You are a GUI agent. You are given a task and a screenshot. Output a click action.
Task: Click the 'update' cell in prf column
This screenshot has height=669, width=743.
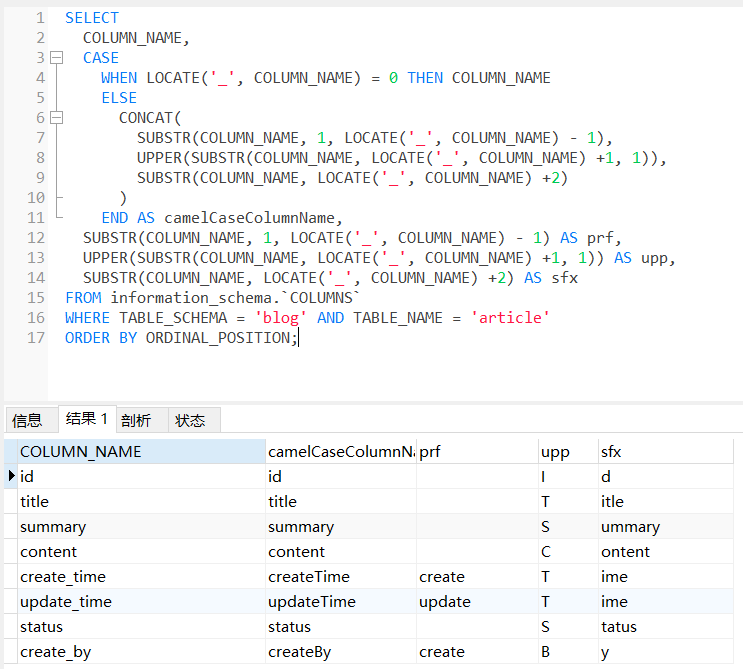point(478,602)
